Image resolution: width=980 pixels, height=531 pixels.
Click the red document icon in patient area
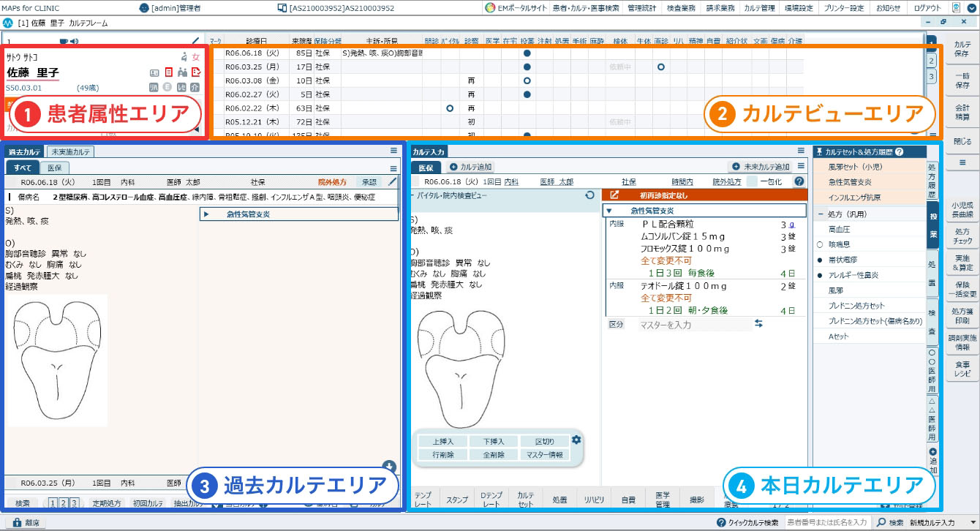169,72
